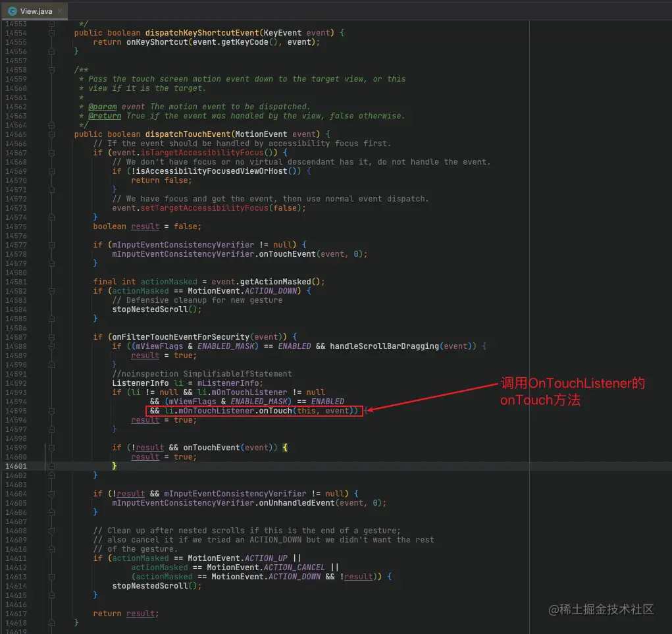672x634 pixels.
Task: Click the 'Defensive cleanup for new gesture' comment
Action: [x=197, y=300]
